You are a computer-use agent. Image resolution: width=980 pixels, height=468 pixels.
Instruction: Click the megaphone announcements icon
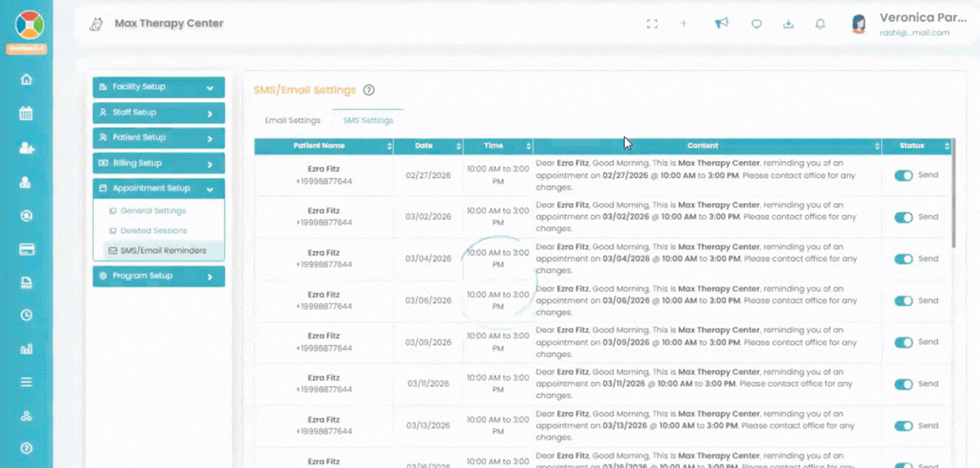[x=721, y=23]
